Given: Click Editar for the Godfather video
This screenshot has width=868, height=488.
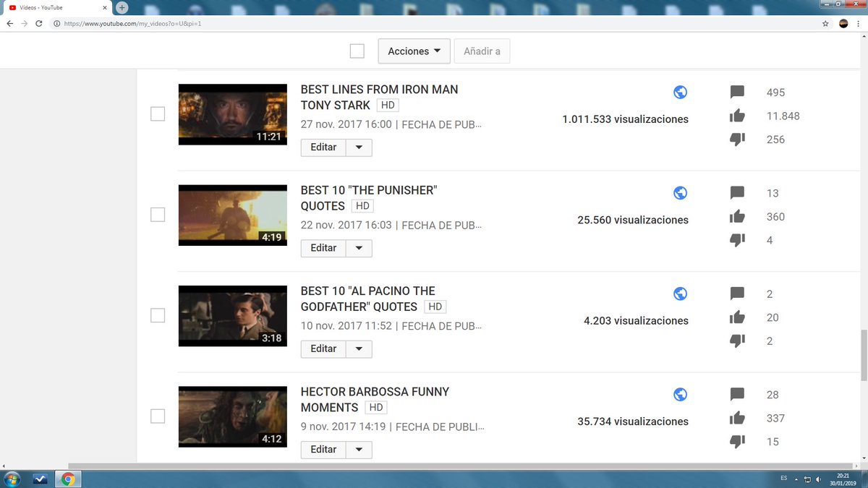Looking at the screenshot, I should 323,348.
